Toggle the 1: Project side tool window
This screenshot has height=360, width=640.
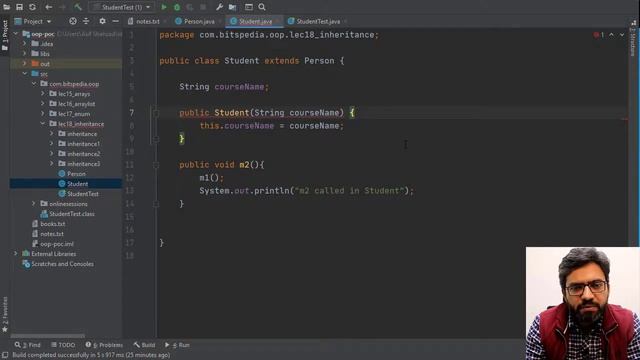coord(5,35)
